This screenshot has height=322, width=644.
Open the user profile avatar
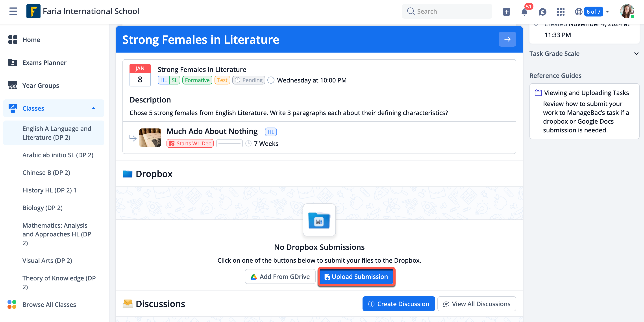coord(627,11)
